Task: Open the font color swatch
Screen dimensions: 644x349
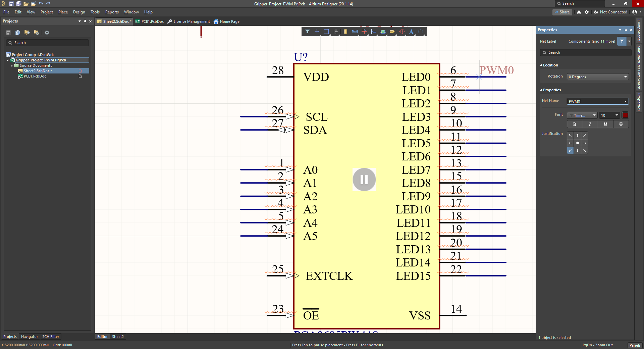Action: pos(625,115)
